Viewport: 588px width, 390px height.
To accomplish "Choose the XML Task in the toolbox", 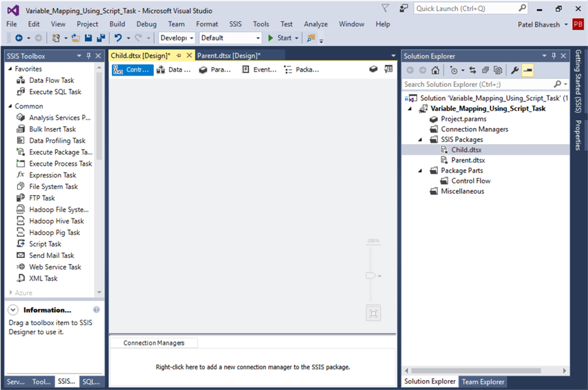I will [38, 278].
